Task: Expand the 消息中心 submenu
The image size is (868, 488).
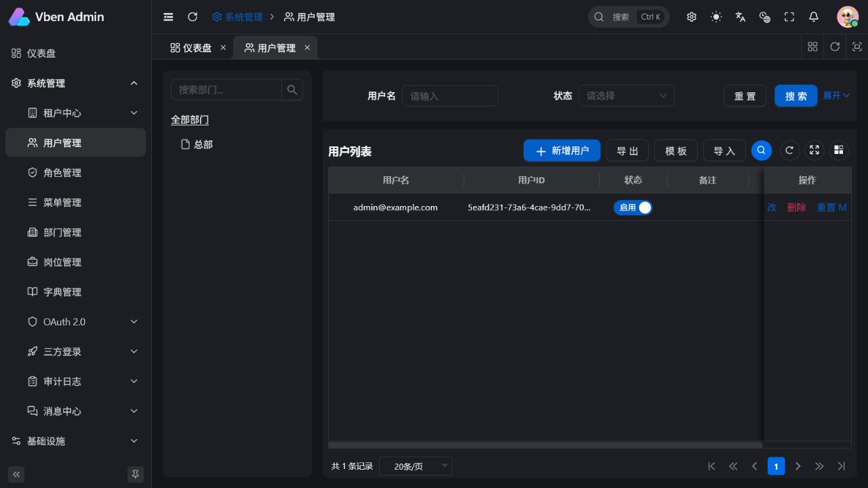Action: (x=75, y=411)
